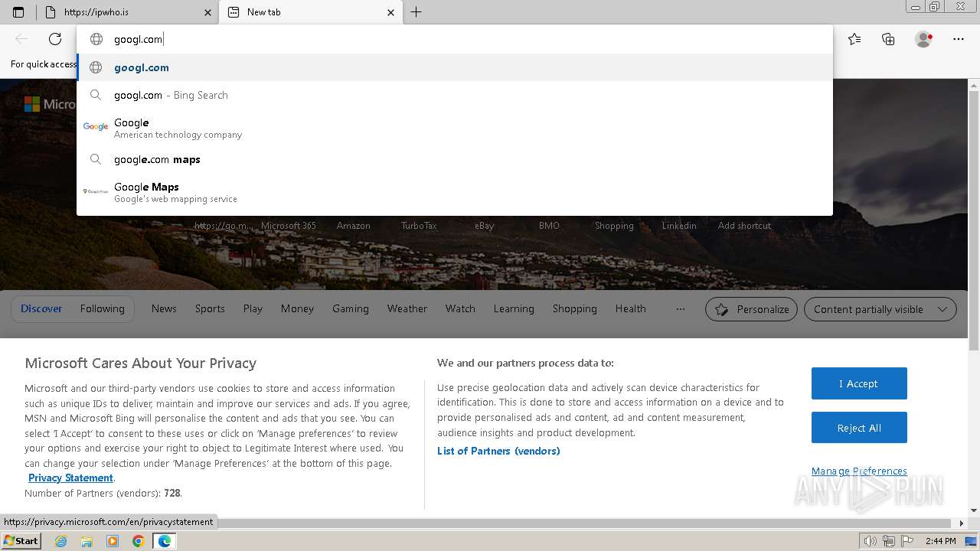The height and width of the screenshot is (551, 980).
Task: Click I Accept privacy button
Action: point(859,383)
